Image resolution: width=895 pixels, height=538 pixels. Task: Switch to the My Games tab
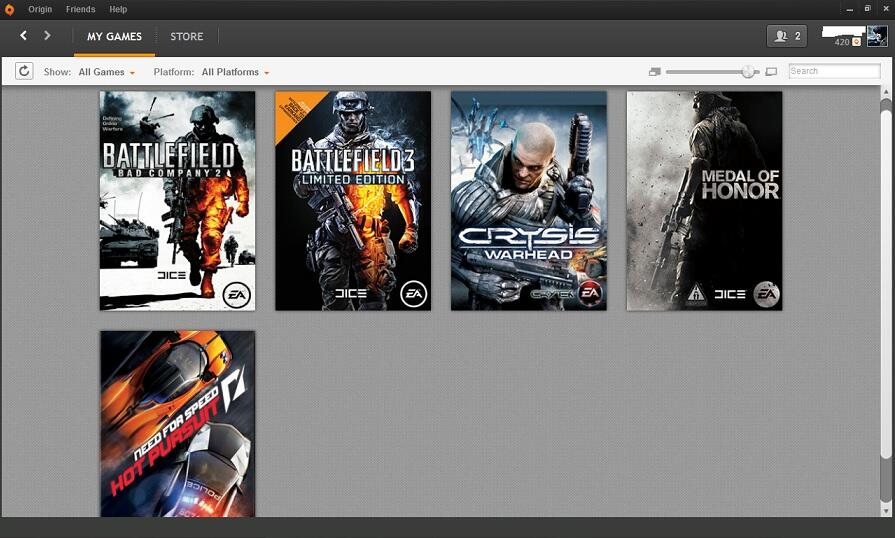114,37
